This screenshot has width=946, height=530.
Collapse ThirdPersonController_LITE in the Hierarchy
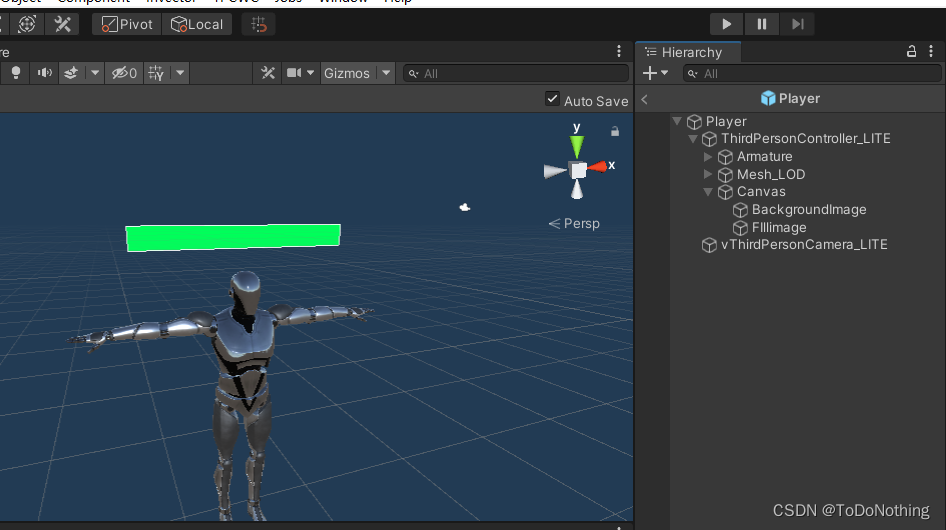pos(693,139)
